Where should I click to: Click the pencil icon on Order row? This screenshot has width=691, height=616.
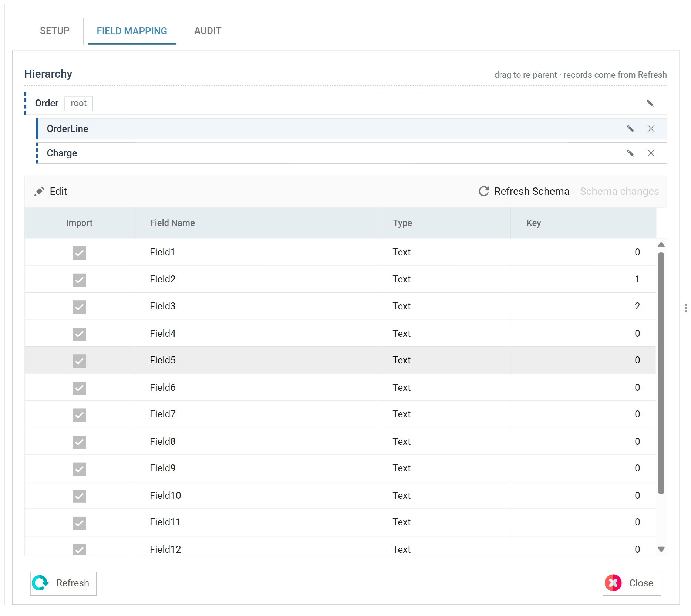point(650,103)
